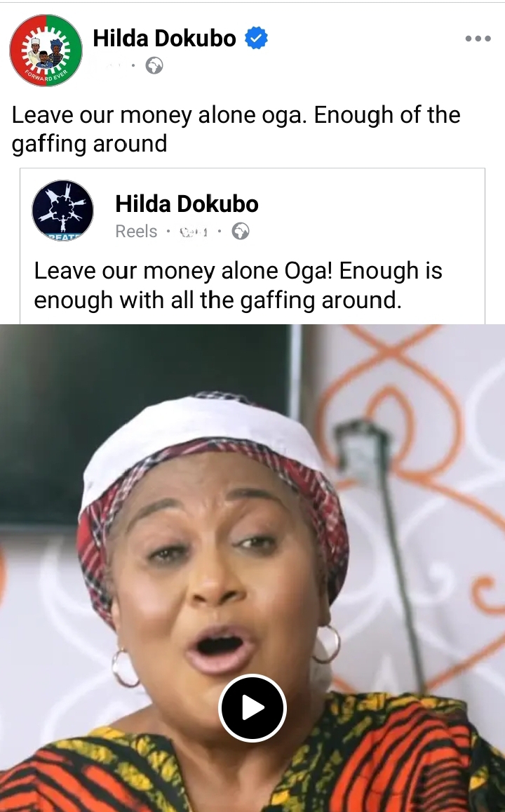505x812 pixels.
Task: Open the shared post's dark circular avatar
Action: pos(62,211)
